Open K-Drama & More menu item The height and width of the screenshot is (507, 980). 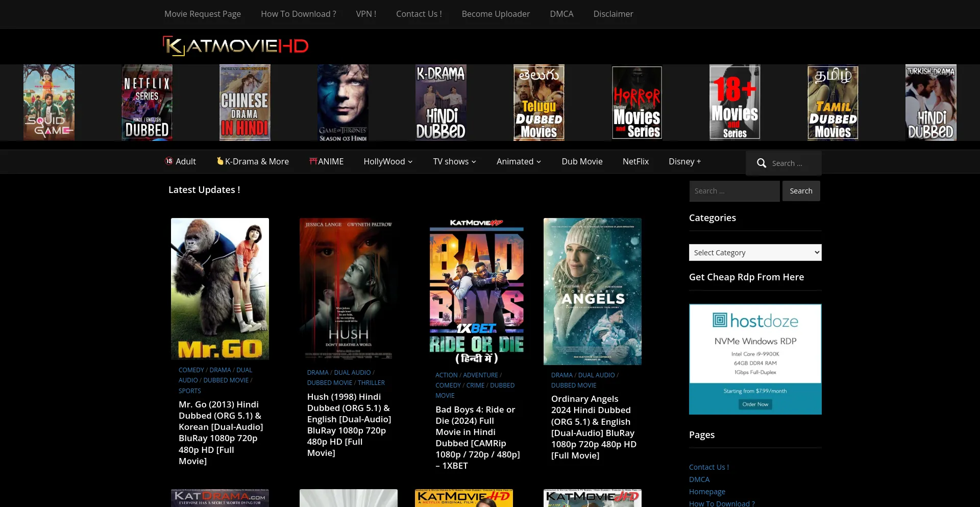point(253,161)
